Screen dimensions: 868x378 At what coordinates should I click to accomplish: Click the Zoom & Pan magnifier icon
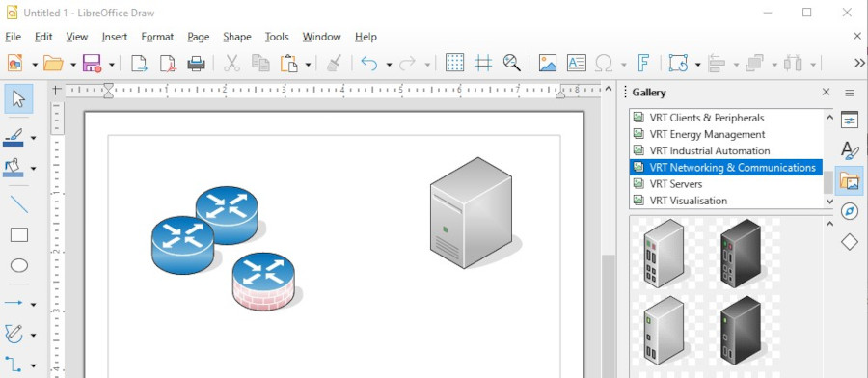click(x=512, y=63)
